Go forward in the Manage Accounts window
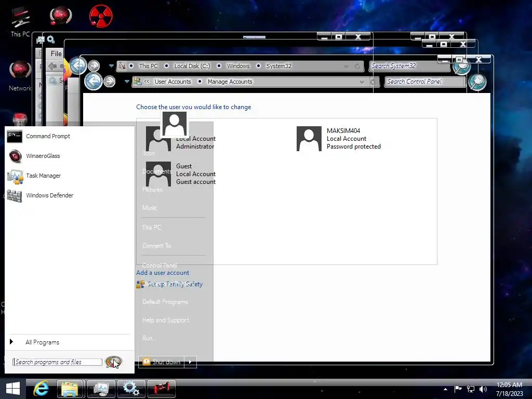 109,82
